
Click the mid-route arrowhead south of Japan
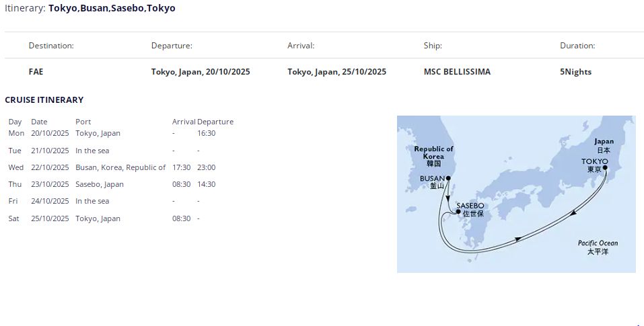point(517,239)
